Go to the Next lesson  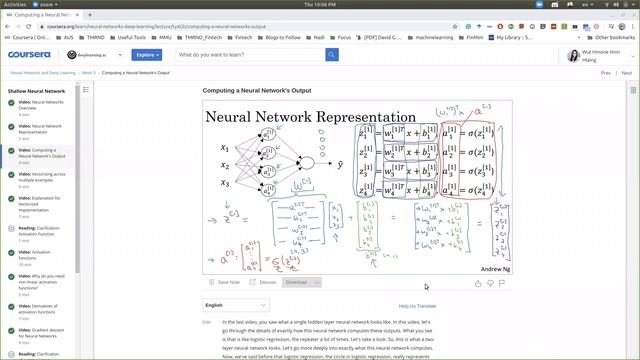tap(627, 73)
